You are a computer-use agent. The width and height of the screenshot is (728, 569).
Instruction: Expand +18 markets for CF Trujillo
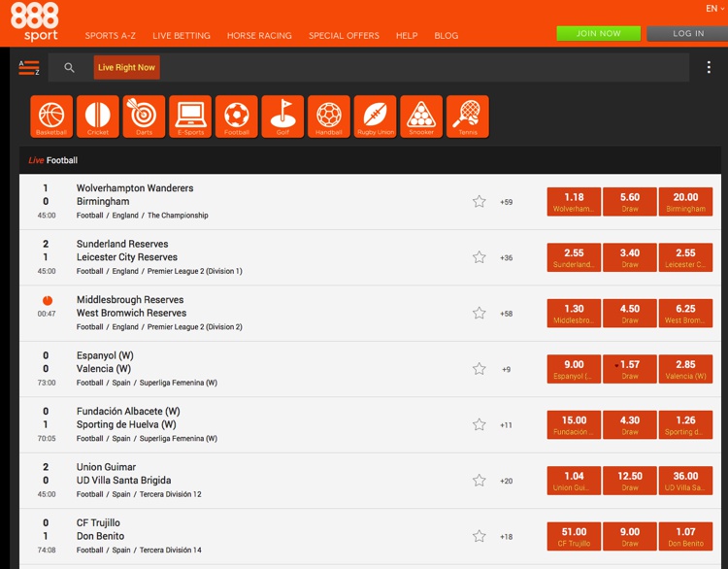coord(506,537)
